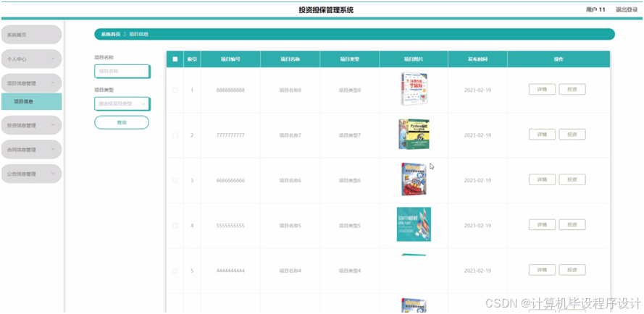This screenshot has width=644, height=314.
Task: Click 投资 for project 项目名称5
Action: [572, 224]
